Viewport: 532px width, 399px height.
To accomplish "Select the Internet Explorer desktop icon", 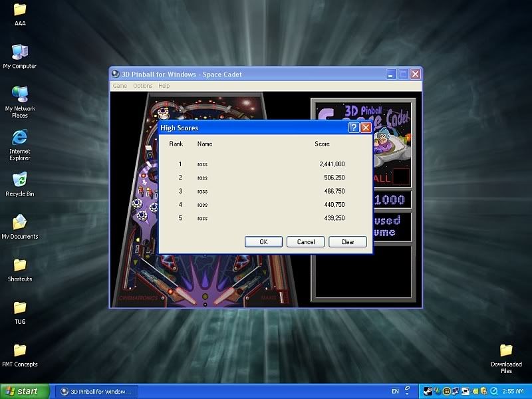I will point(20,145).
